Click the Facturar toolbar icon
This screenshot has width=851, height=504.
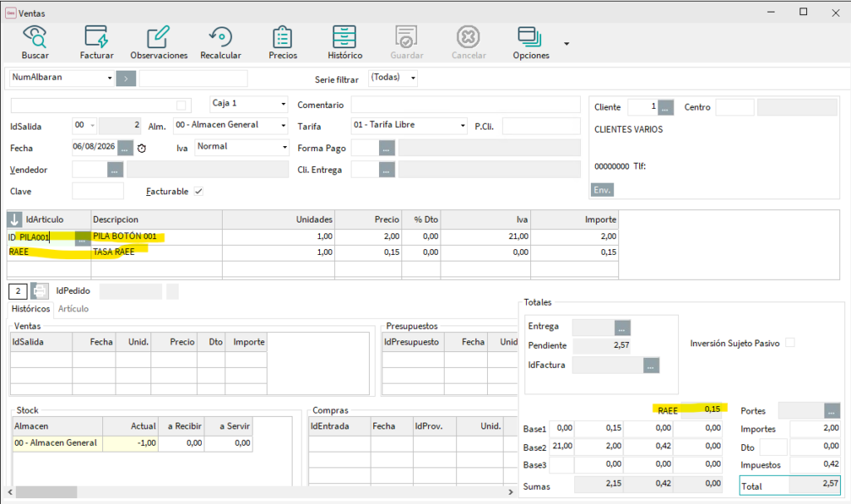[96, 42]
